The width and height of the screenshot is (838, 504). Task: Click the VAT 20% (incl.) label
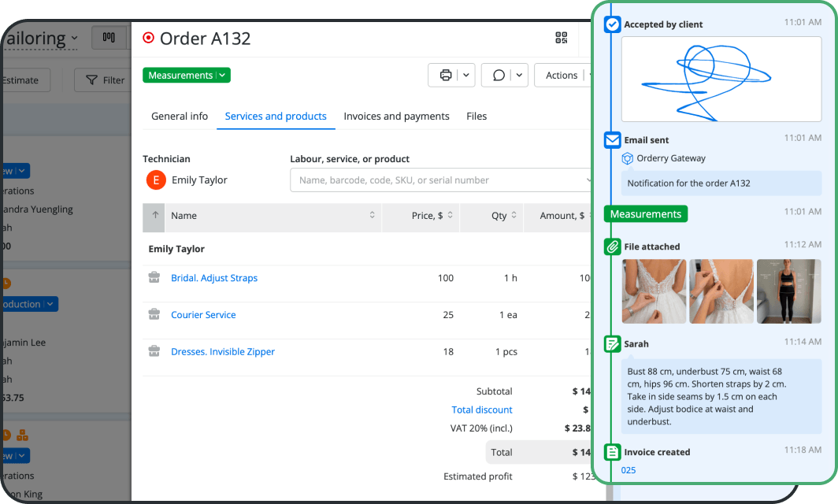coord(481,428)
